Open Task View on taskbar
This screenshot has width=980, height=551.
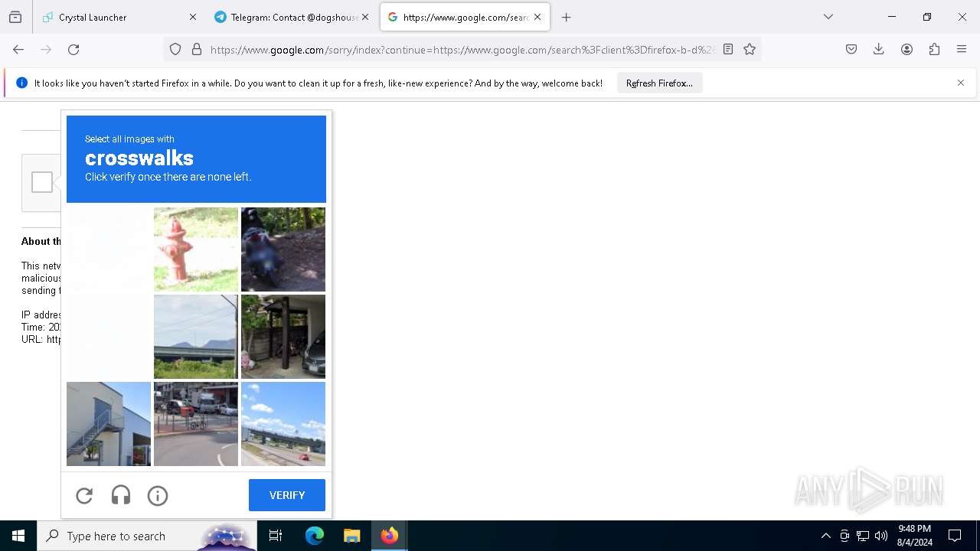point(276,536)
